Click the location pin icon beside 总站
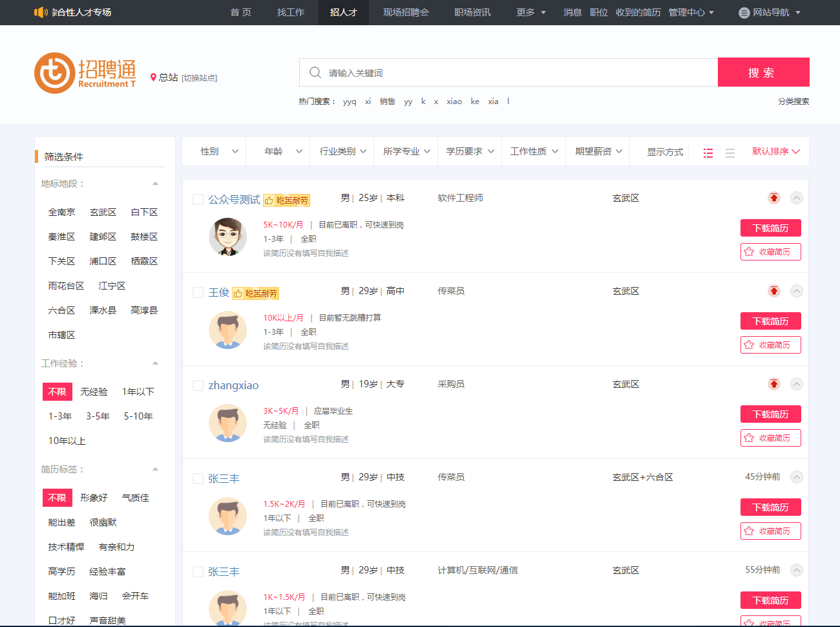This screenshot has height=627, width=840. coord(153,78)
